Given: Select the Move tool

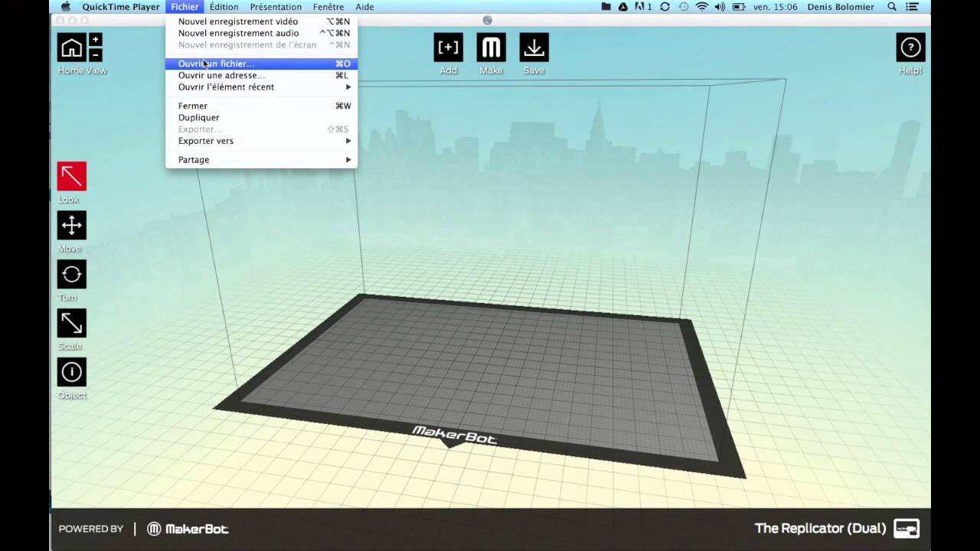Looking at the screenshot, I should pyautogui.click(x=71, y=225).
